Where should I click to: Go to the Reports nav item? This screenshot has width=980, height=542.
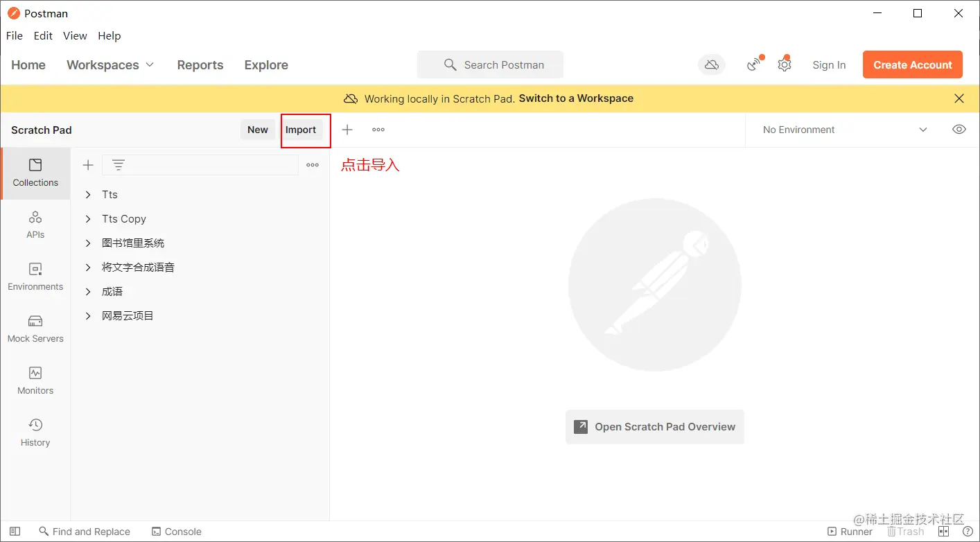click(x=200, y=65)
